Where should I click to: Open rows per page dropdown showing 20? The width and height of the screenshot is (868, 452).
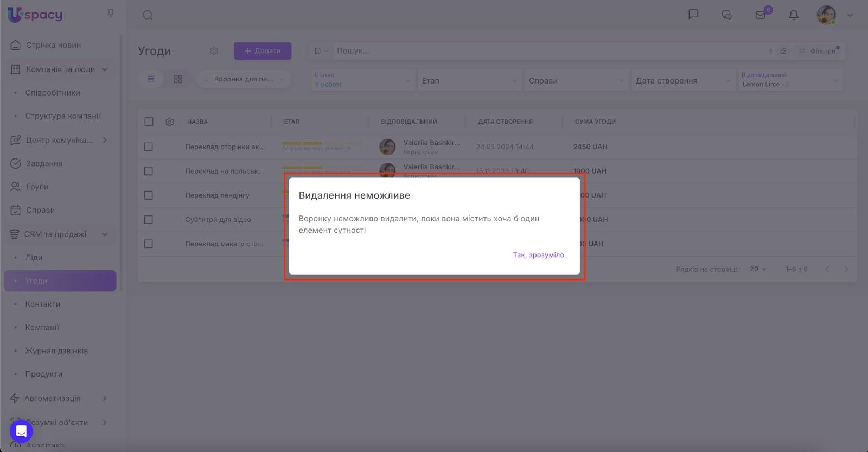(x=758, y=269)
